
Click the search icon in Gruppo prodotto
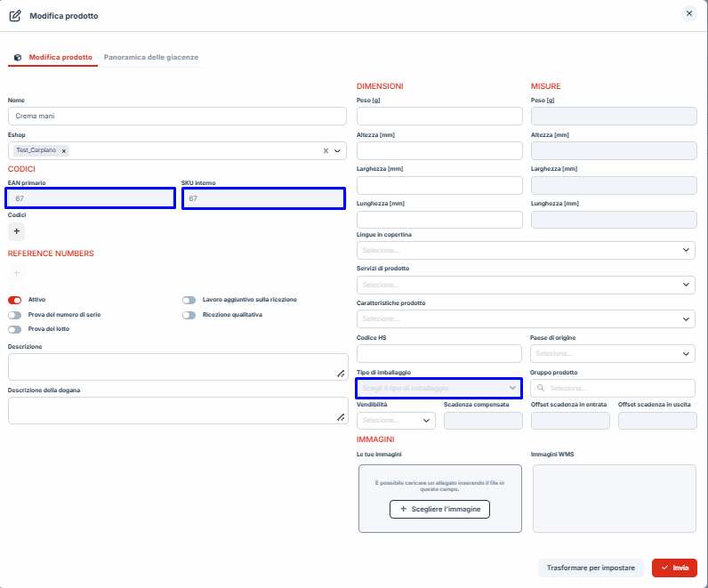(540, 388)
